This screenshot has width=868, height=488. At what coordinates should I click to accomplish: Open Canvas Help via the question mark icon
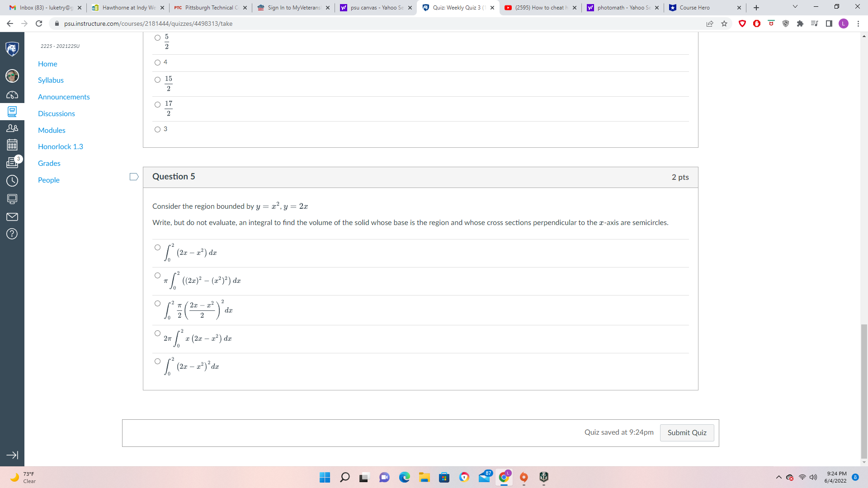click(12, 234)
